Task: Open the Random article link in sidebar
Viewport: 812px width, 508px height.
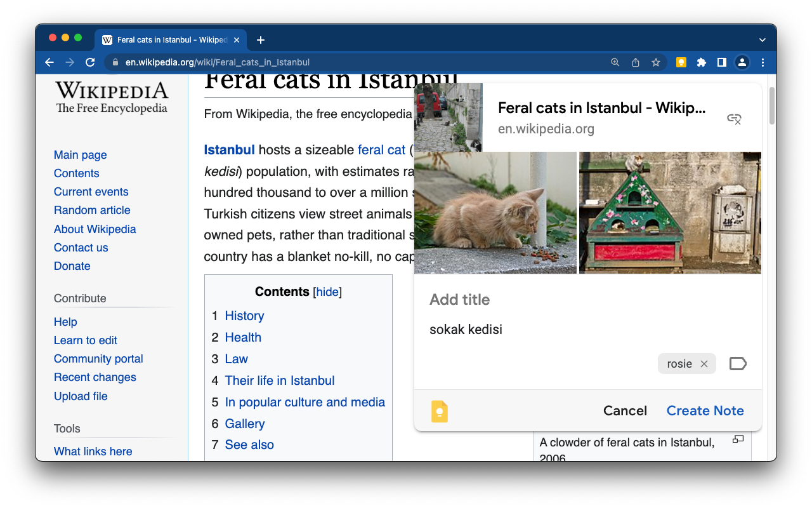Action: click(x=92, y=210)
